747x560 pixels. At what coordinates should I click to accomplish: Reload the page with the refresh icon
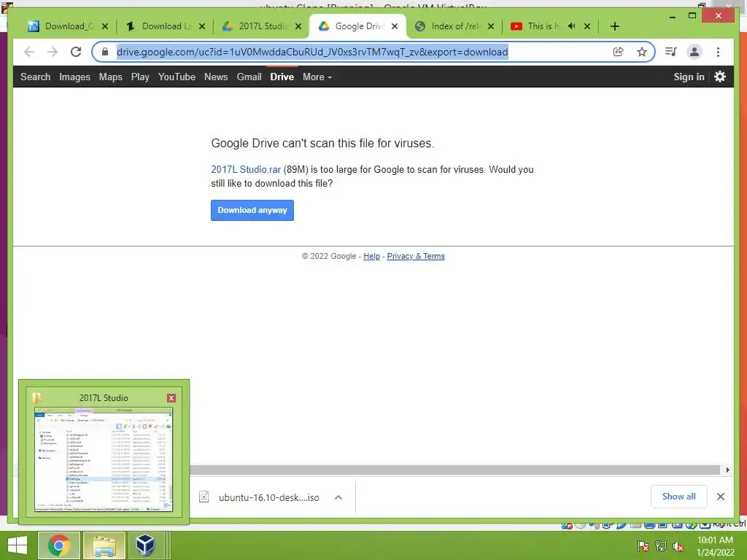point(76,52)
